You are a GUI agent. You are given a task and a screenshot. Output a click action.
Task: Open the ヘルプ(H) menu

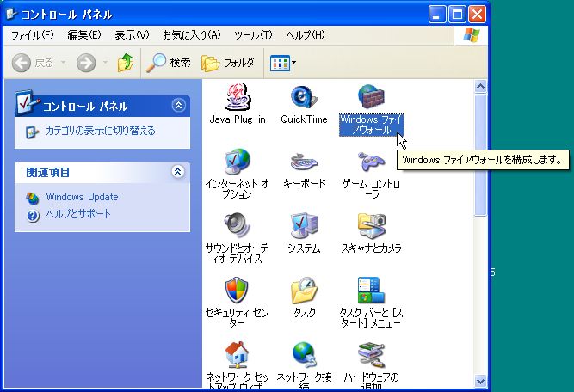[x=306, y=35]
